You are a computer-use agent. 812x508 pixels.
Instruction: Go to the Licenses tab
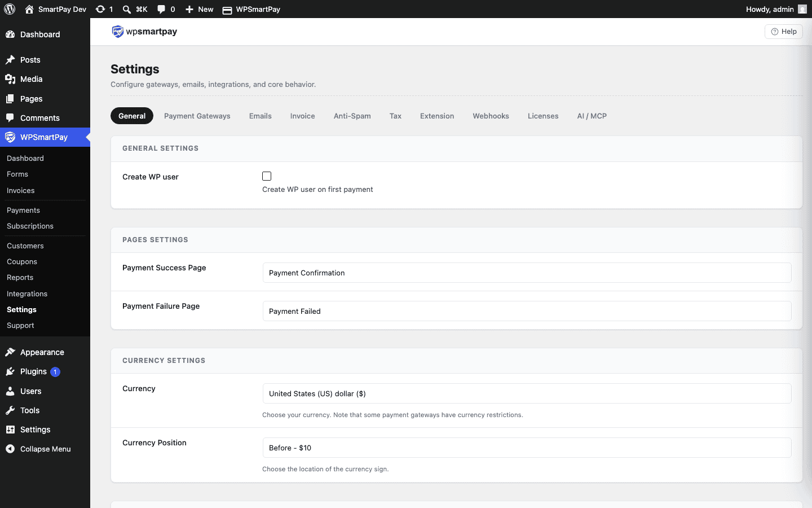pos(543,116)
